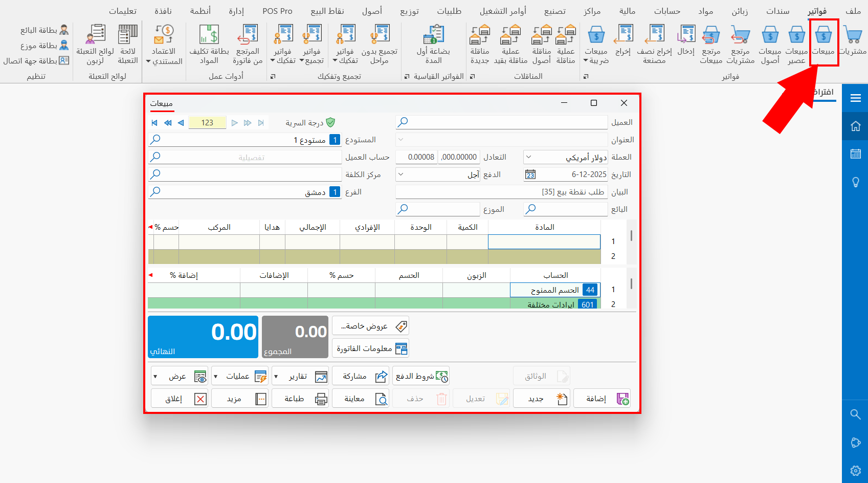This screenshot has width=868, height=483.
Task: Go to first invoice record
Action: (x=154, y=123)
